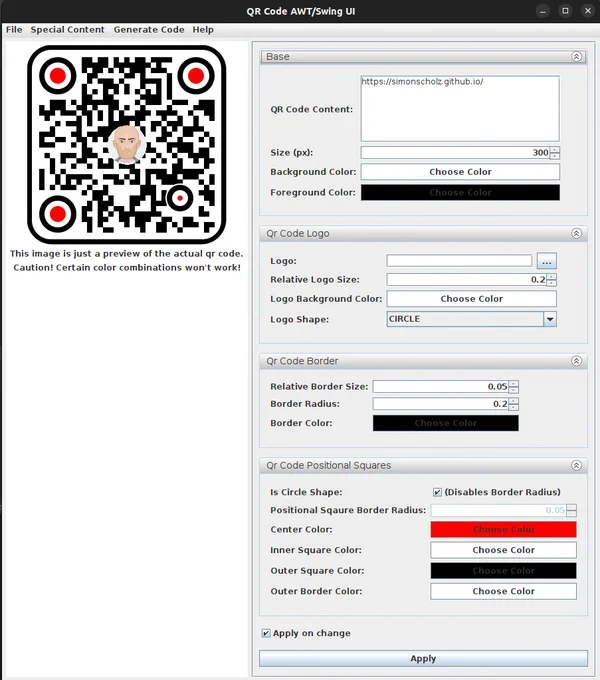Click the Relative Border Size field
The height and width of the screenshot is (680, 600).
pos(440,386)
